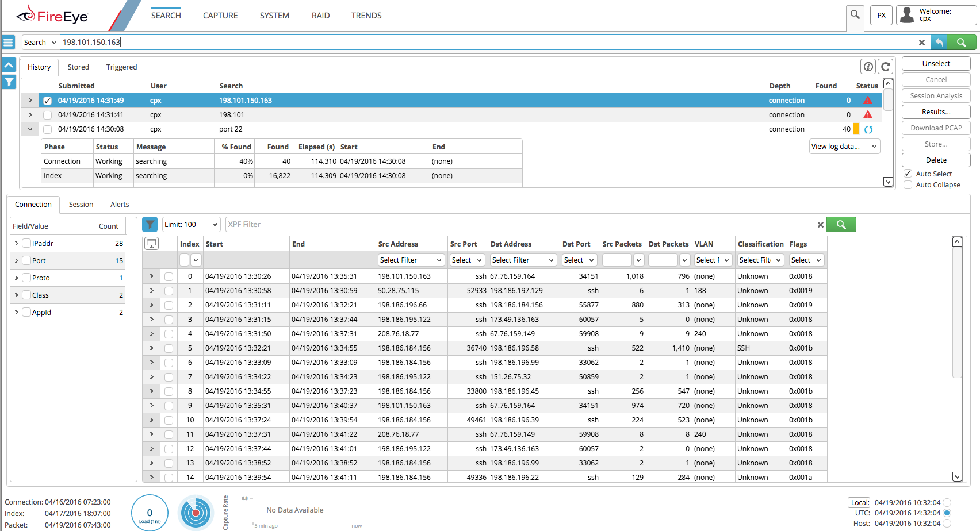Check the IPaddr field checkbox
The width and height of the screenshot is (980, 531).
point(26,243)
